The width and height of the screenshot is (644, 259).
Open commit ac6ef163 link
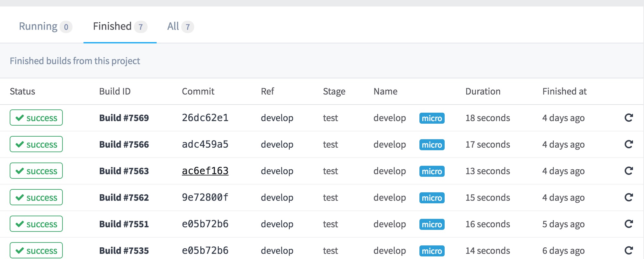pos(205,171)
